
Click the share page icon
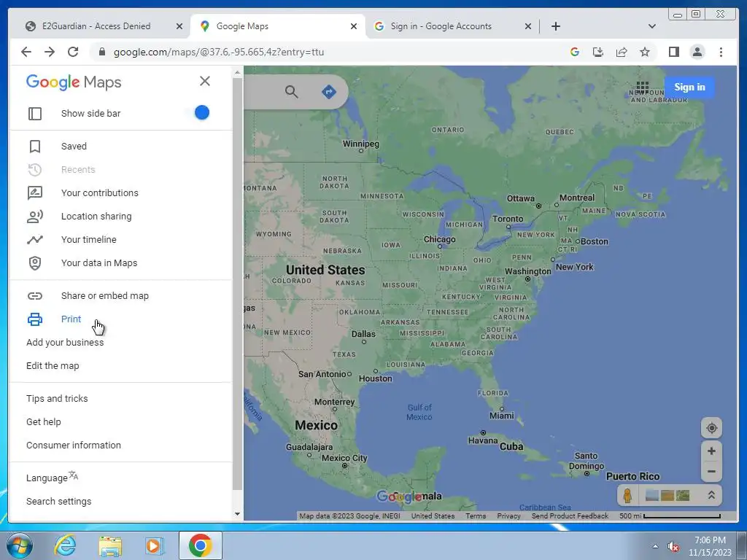pos(622,52)
